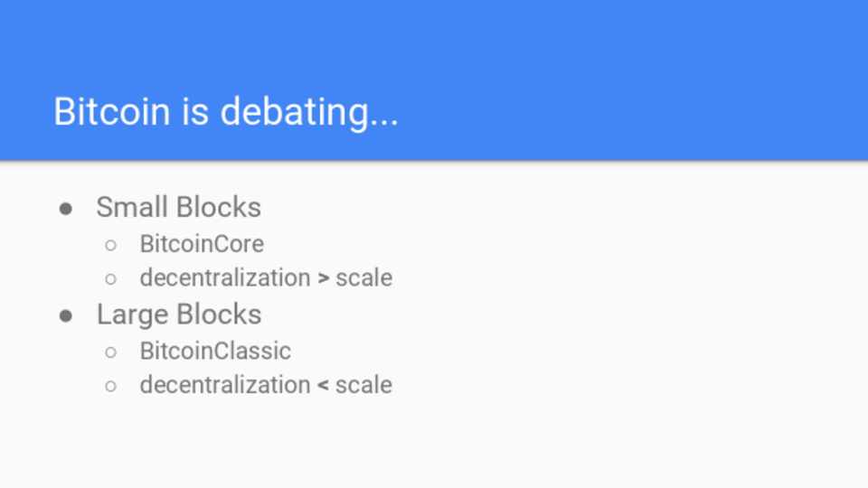
Task: Click the hollow bullet beside BitcoinClassic
Action: point(110,352)
